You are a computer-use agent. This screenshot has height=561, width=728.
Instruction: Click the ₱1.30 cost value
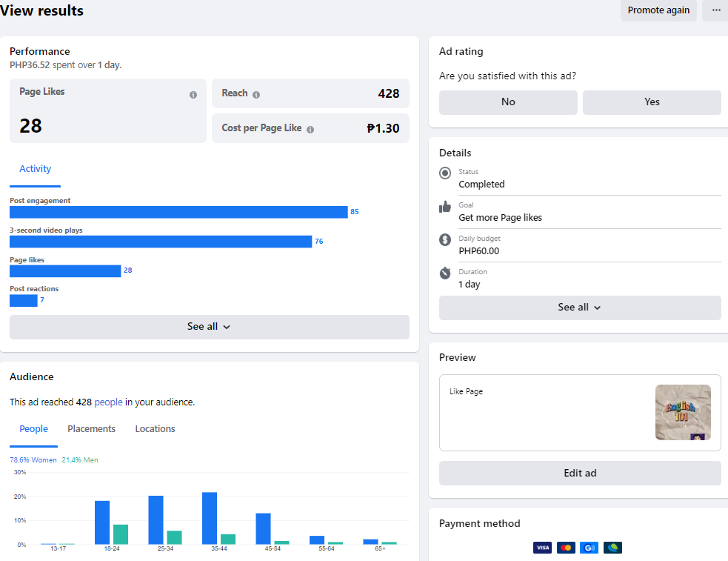click(383, 128)
